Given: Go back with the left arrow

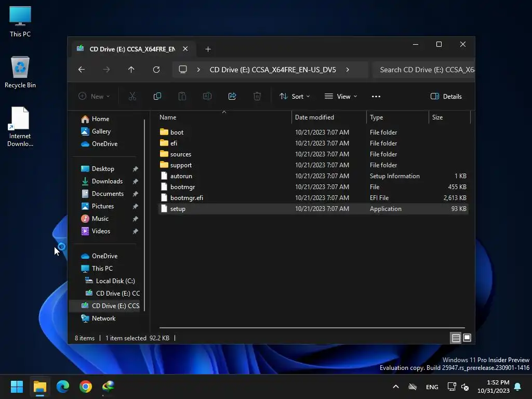Looking at the screenshot, I should tap(82, 70).
